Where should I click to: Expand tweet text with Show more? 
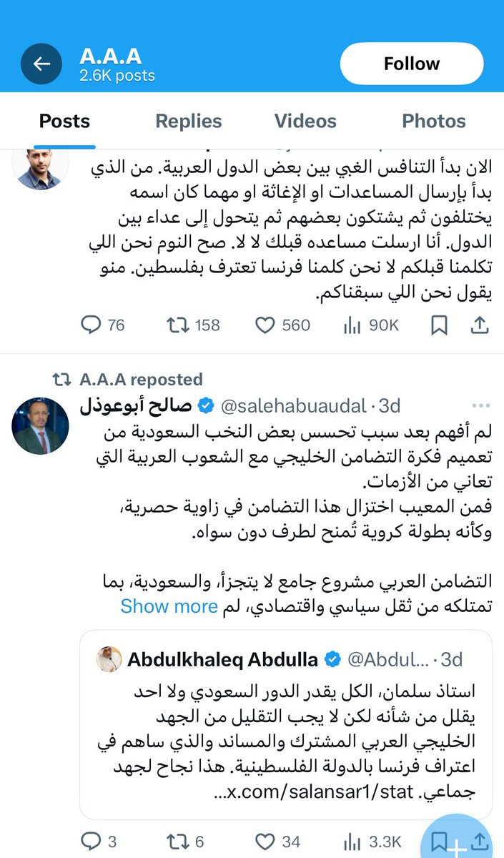169,606
